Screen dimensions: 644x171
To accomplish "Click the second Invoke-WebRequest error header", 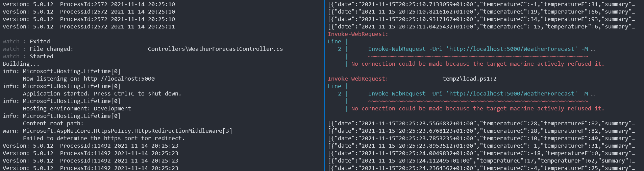I will [358, 79].
